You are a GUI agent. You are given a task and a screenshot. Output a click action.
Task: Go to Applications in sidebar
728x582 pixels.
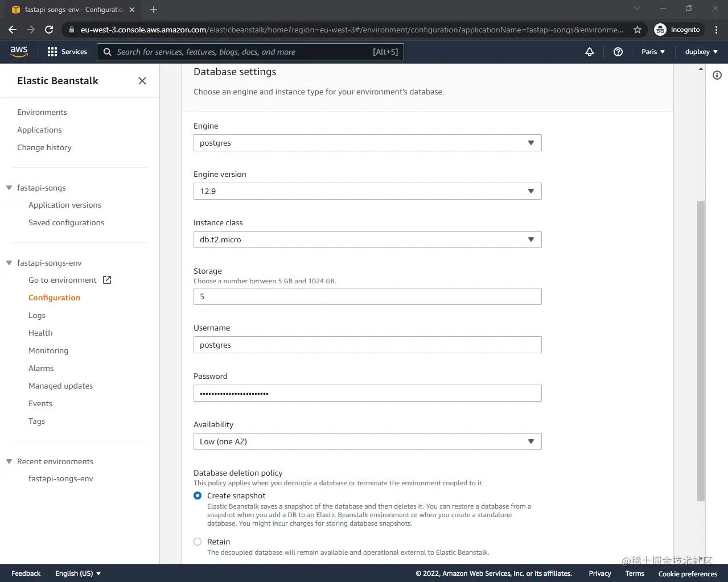tap(39, 130)
